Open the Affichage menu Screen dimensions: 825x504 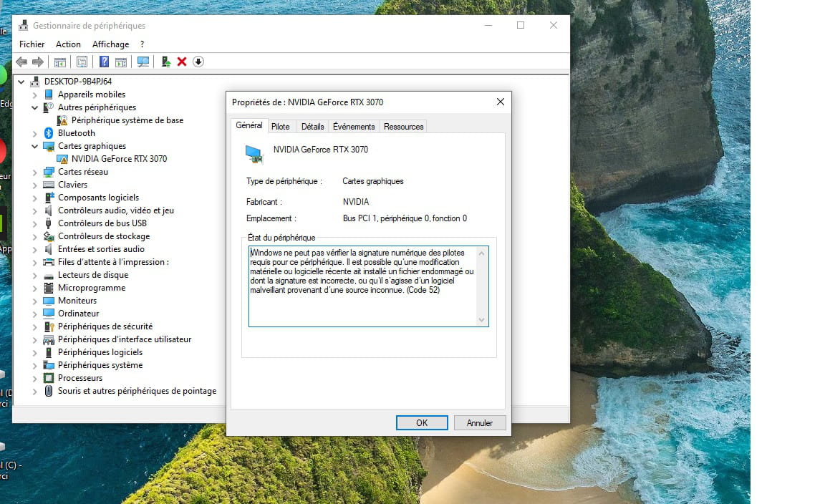(x=110, y=44)
